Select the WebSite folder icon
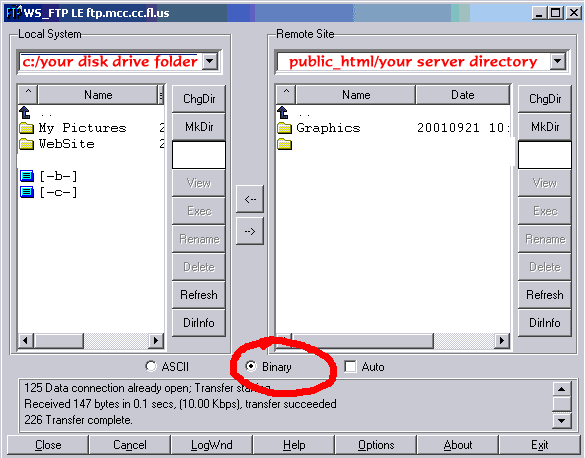 (x=26, y=144)
